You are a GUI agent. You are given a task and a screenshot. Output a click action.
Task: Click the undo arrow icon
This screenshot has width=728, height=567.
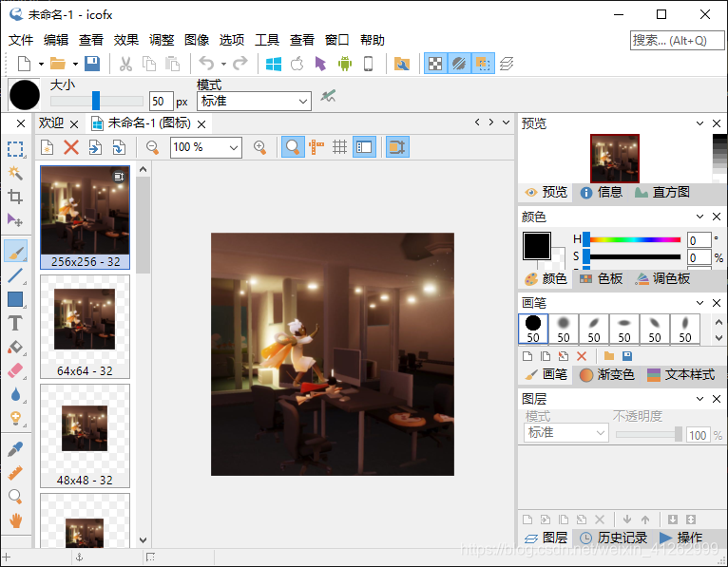click(x=206, y=63)
